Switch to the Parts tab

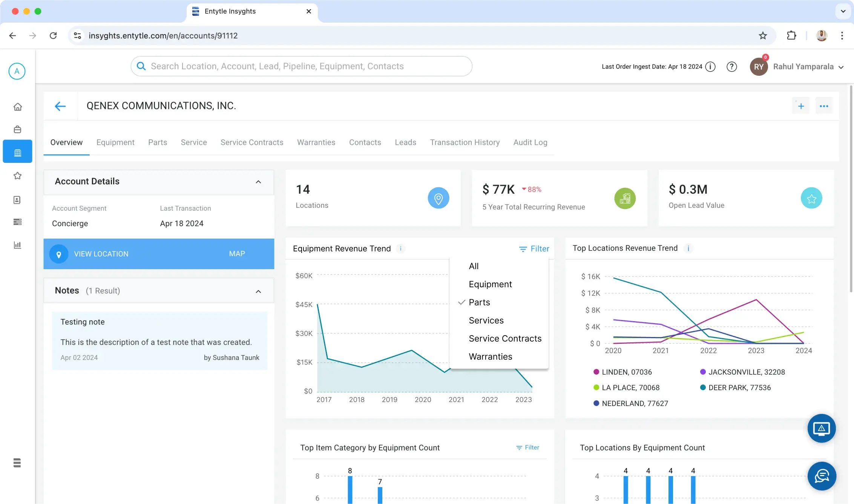158,142
